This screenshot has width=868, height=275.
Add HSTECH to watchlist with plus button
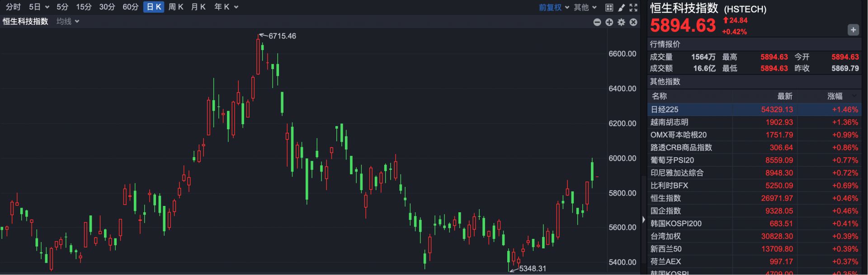pyautogui.click(x=853, y=30)
